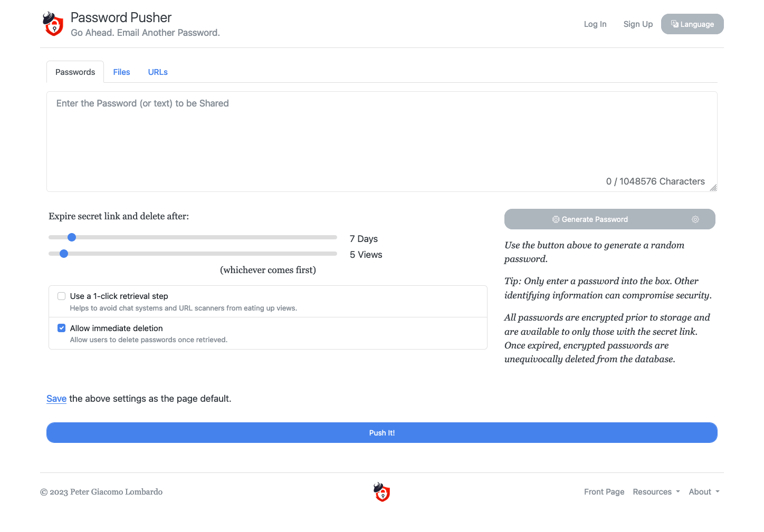Open the Log In page
The height and width of the screenshot is (532, 764).
(595, 24)
